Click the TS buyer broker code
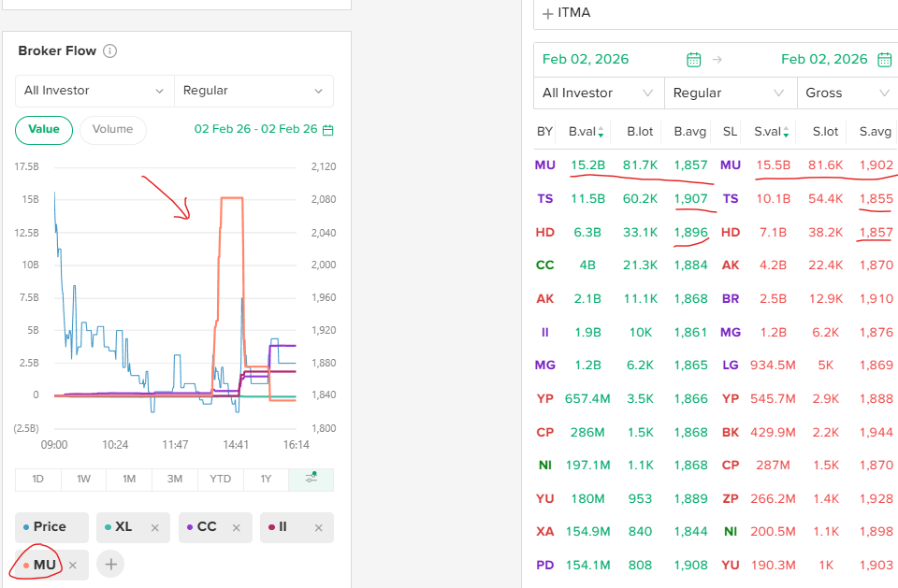This screenshot has width=898, height=588. click(544, 199)
